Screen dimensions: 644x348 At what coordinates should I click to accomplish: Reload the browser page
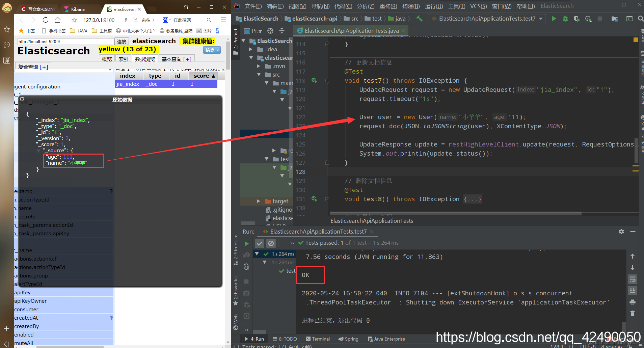[x=46, y=20]
